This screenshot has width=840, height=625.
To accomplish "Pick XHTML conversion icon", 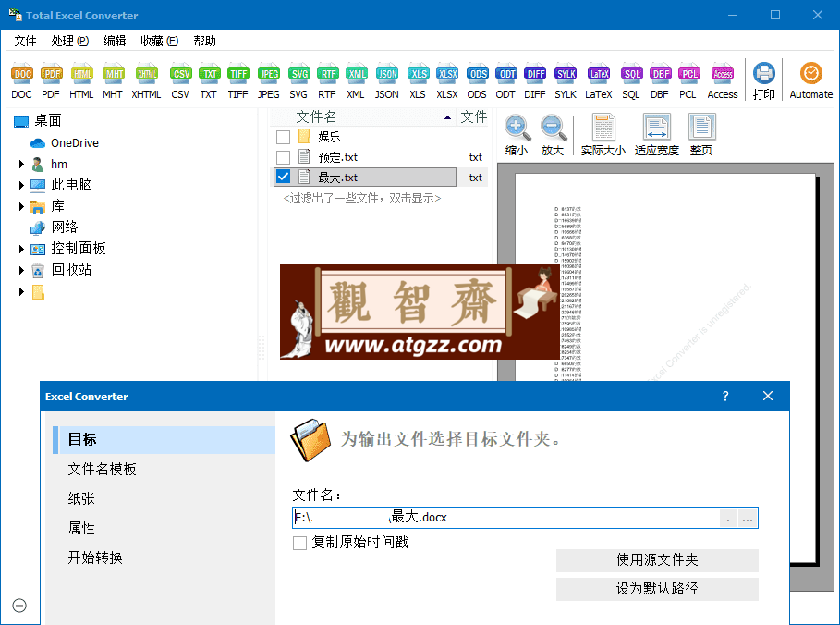I will click(146, 74).
